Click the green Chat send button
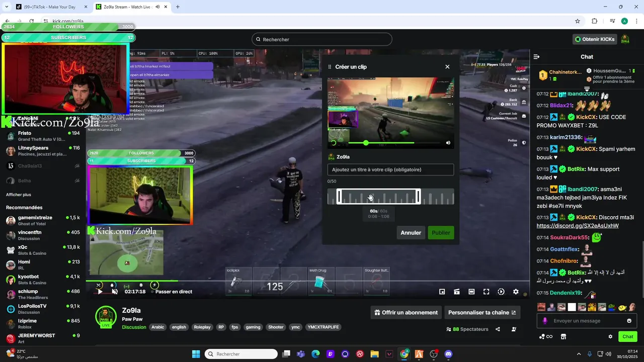 coord(628,336)
